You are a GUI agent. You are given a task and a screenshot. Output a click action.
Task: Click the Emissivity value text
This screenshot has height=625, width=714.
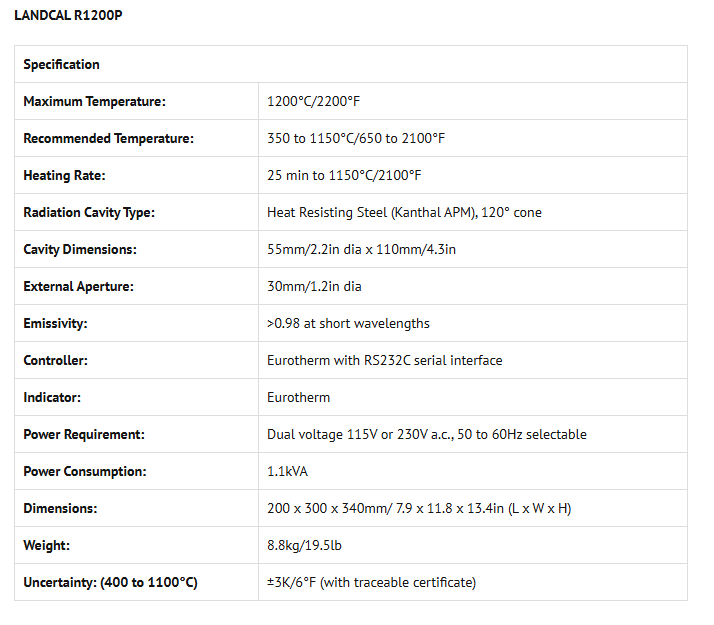tap(348, 323)
